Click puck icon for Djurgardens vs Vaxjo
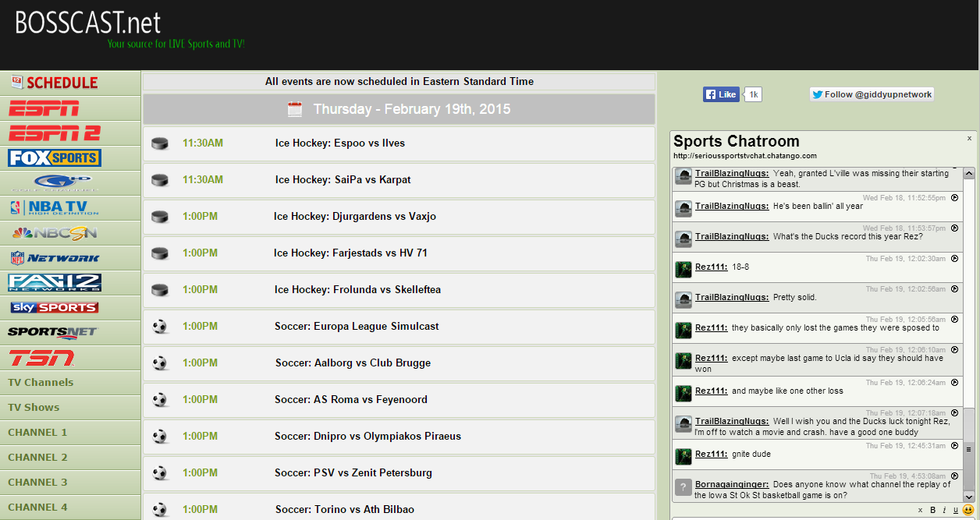Viewport: 980px width, 520px height. [x=160, y=217]
